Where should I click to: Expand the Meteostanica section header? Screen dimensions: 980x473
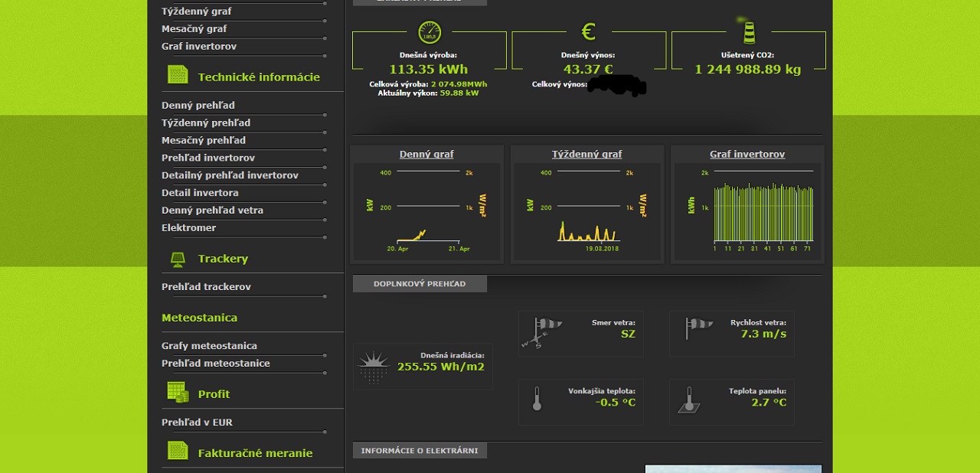pos(199,318)
